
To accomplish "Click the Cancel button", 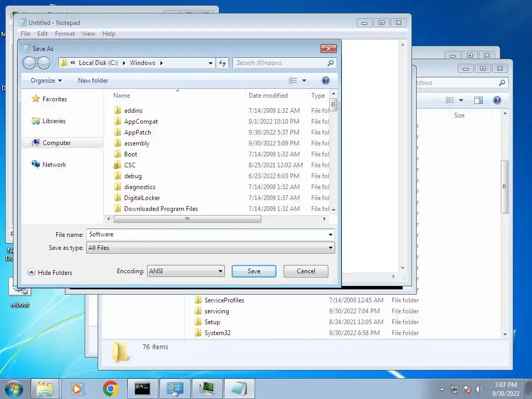I will tap(305, 271).
